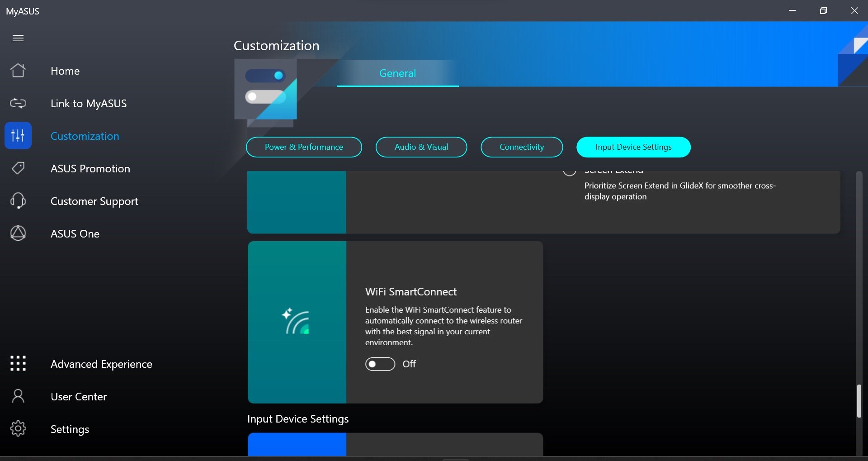
Task: Open ASUS One page
Action: coord(75,234)
